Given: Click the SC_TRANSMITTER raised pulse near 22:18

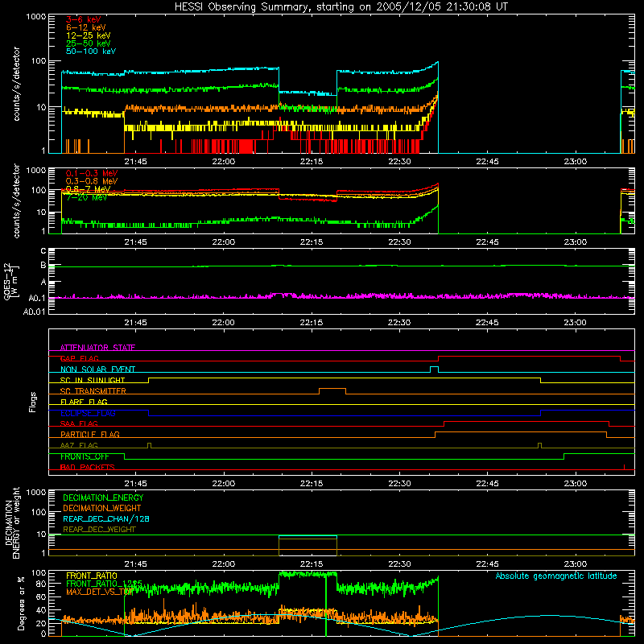Looking at the screenshot, I should [332, 391].
